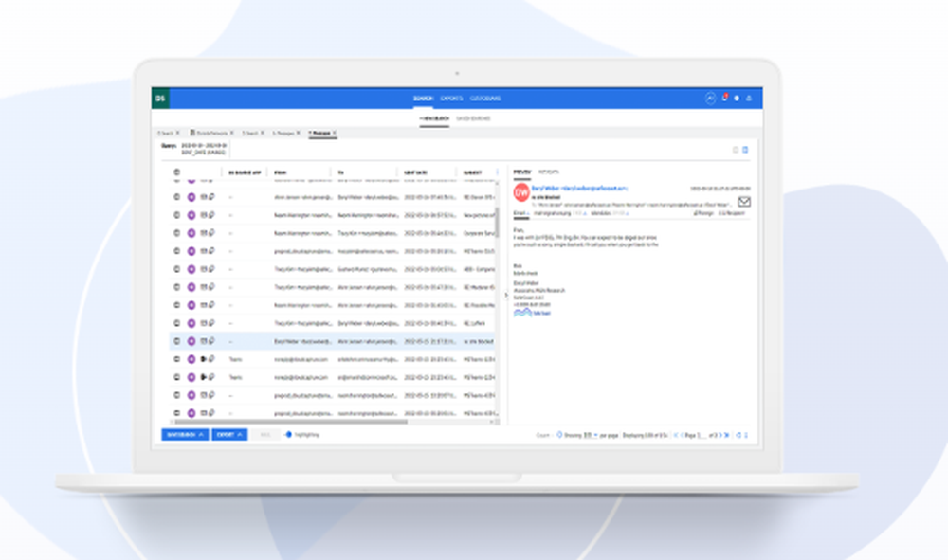This screenshot has height=560, width=948.
Task: Switch to the Insights tab in preview panel
Action: (x=549, y=172)
